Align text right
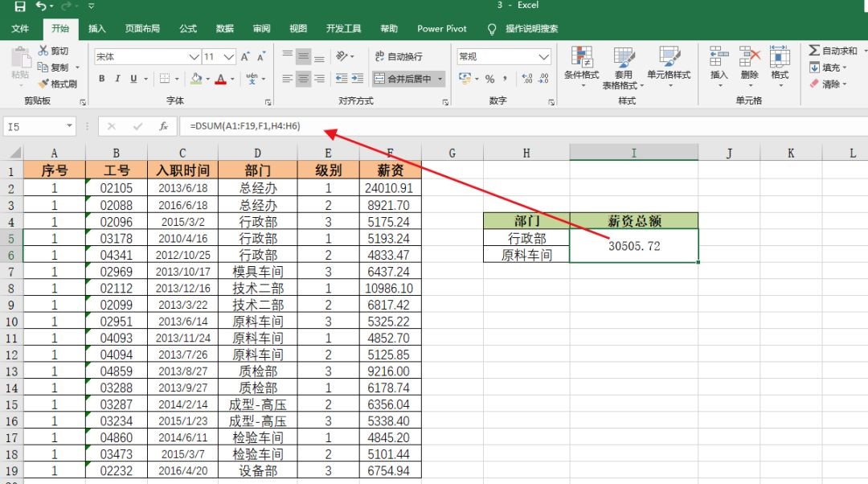The height and width of the screenshot is (484, 868). click(x=319, y=79)
